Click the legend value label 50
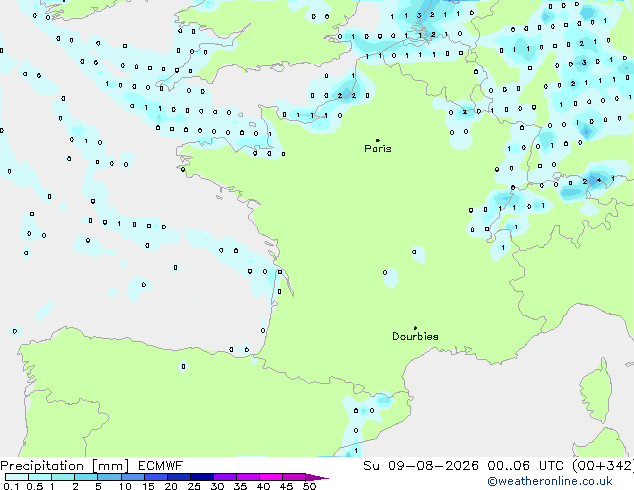Screen dimensions: 634x490 309,486
